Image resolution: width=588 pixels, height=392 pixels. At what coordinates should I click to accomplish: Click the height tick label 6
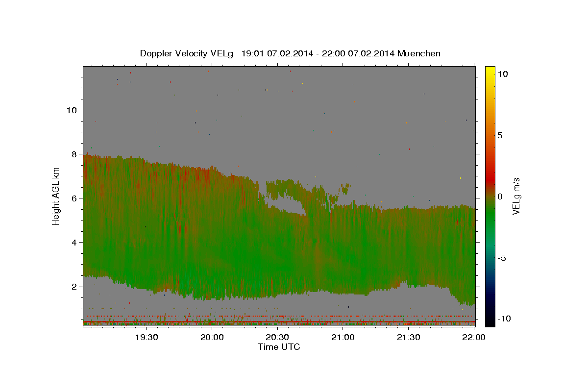point(74,198)
